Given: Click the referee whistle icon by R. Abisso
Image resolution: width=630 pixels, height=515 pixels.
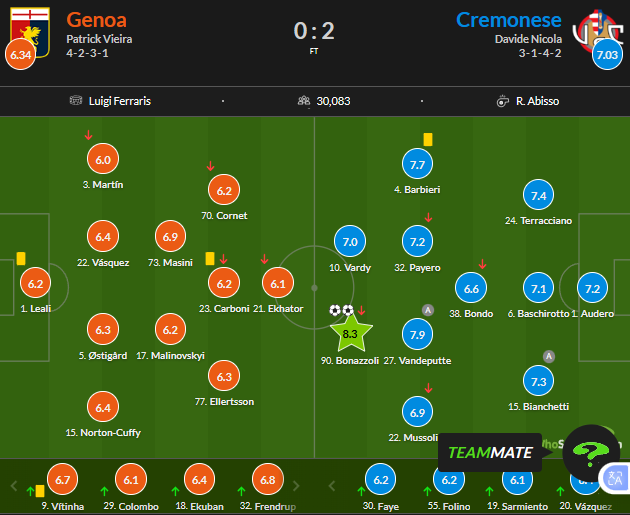Looking at the screenshot, I should point(503,101).
